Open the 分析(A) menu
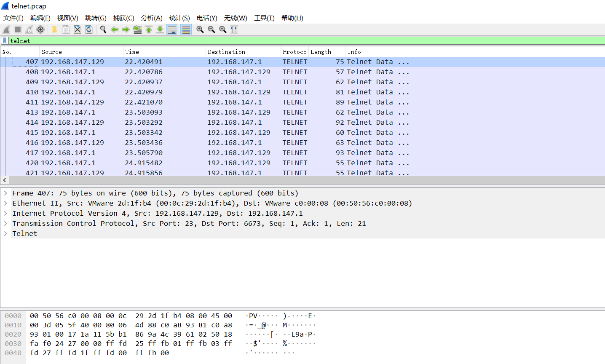Screen dimensions: 605x364 [x=152, y=18]
